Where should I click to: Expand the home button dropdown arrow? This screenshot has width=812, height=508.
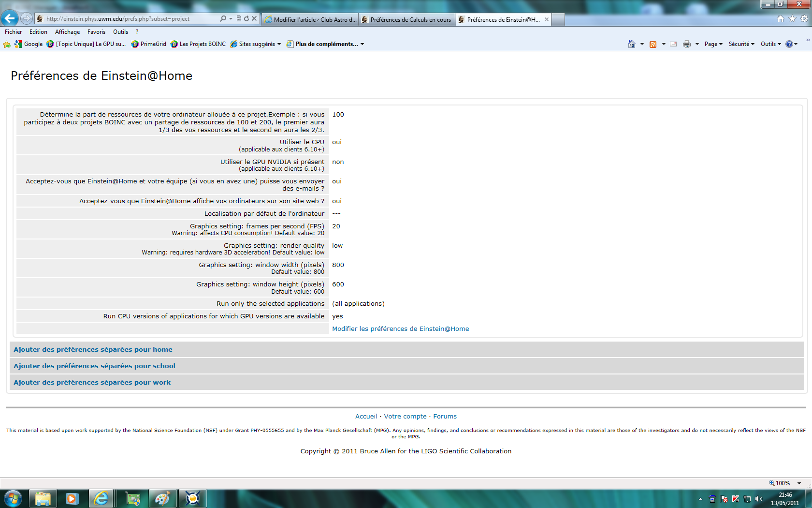pyautogui.click(x=642, y=44)
